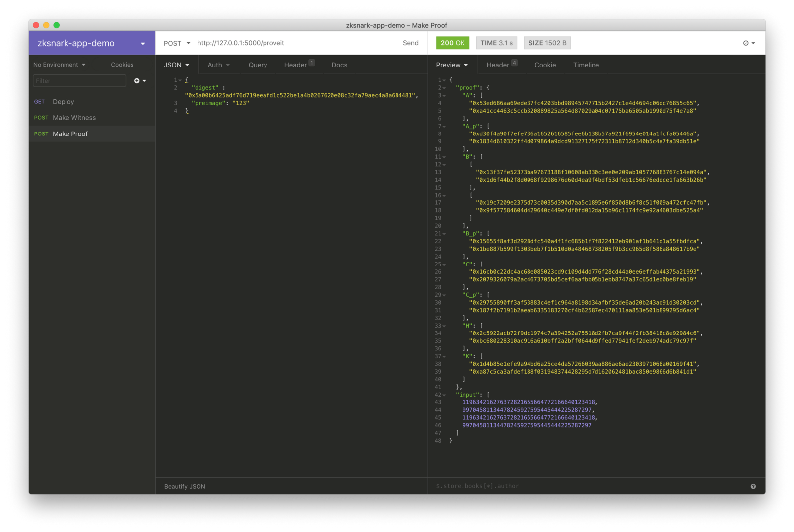The width and height of the screenshot is (794, 532).
Task: Open the response Cookie tab
Action: [x=545, y=65]
